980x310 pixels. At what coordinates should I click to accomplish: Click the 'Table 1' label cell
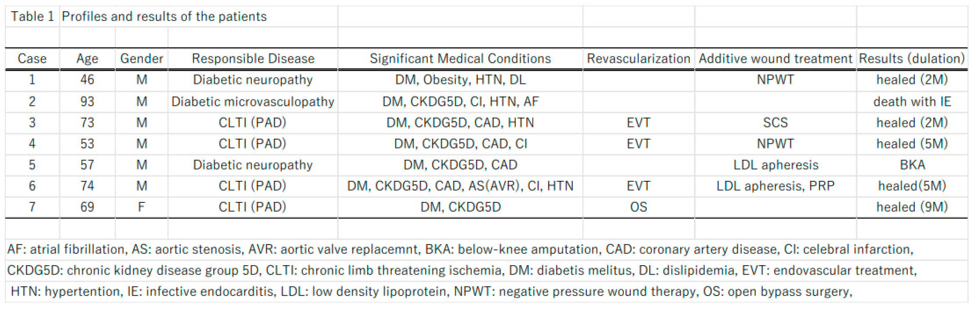pos(32,16)
